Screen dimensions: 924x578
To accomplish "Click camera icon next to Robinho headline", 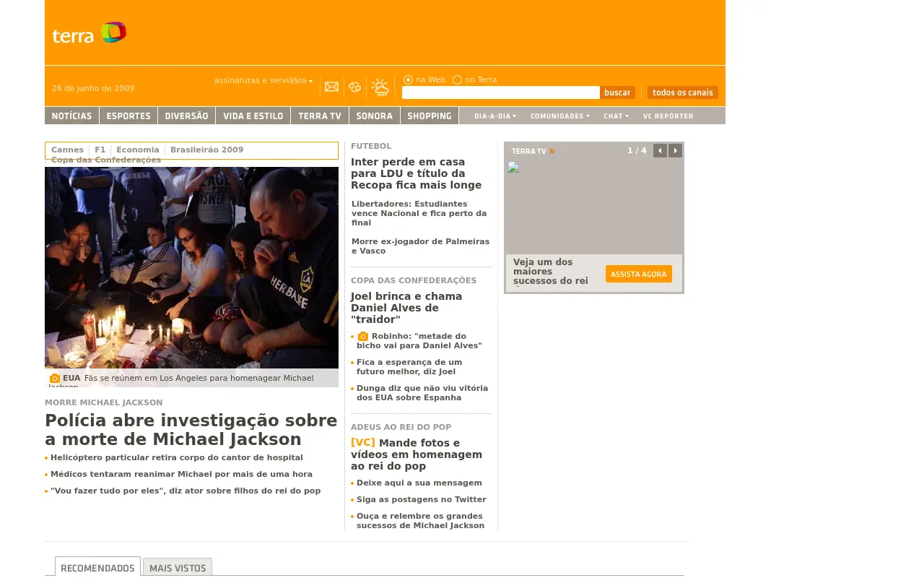I will 363,336.
